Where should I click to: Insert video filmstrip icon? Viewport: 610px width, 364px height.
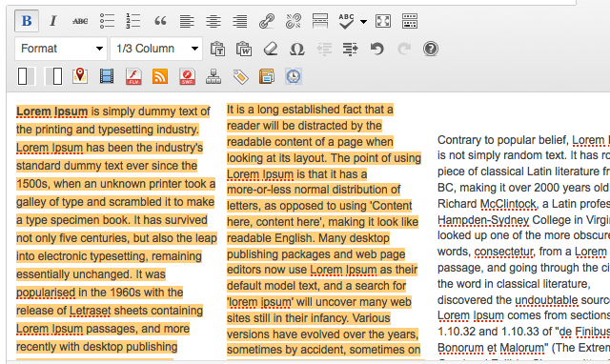coord(107,76)
